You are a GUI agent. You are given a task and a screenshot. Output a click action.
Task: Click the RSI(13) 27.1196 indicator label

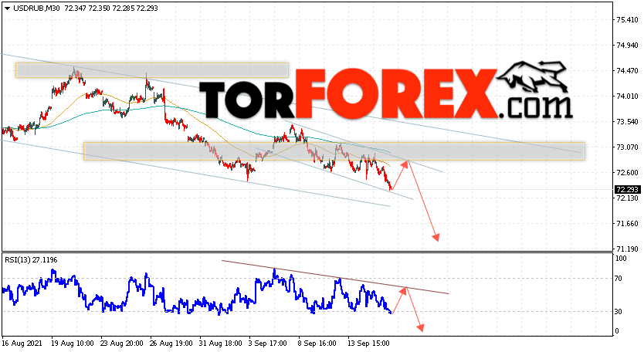click(x=31, y=260)
